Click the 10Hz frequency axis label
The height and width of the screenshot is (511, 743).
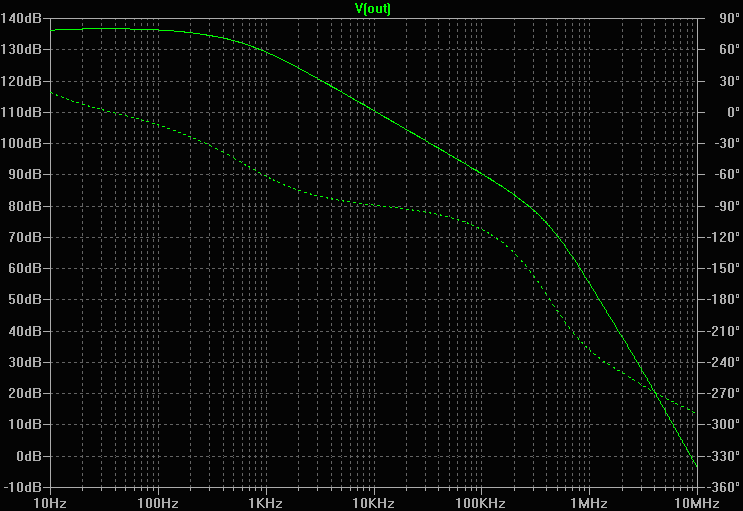click(50, 503)
